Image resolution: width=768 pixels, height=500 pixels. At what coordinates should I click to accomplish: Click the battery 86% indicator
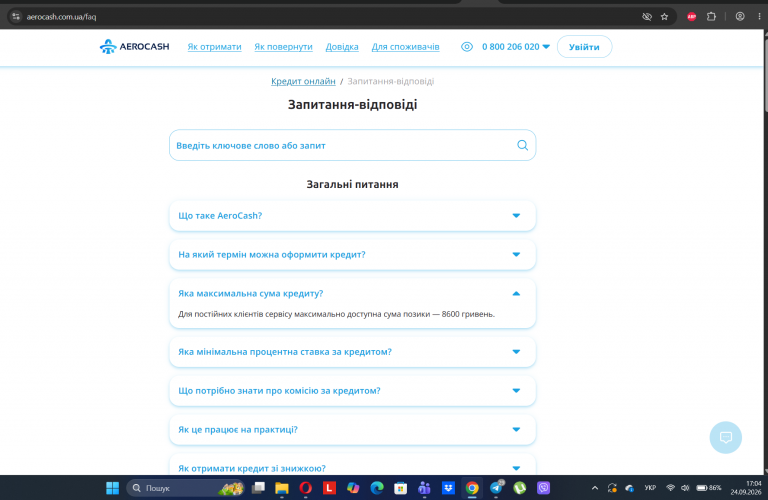[x=709, y=488]
